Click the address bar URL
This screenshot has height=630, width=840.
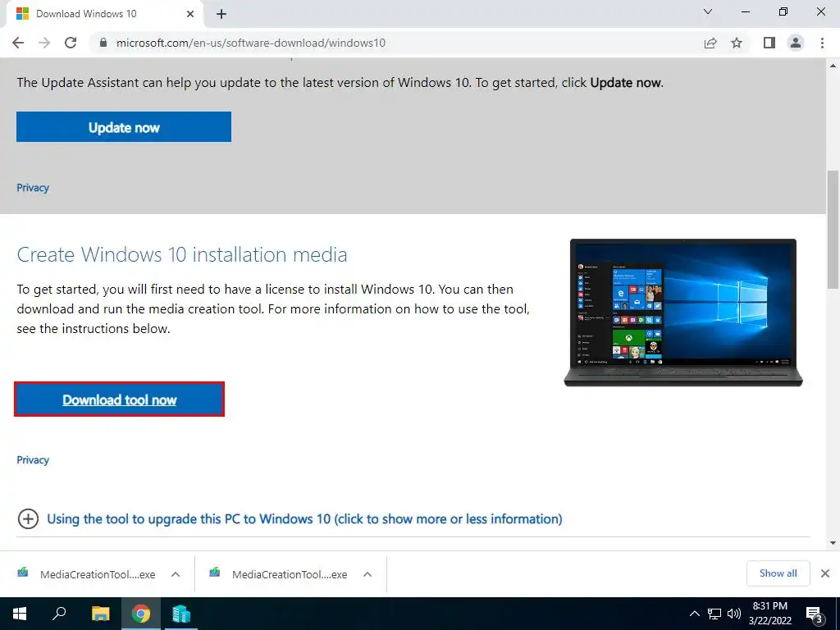(x=251, y=43)
